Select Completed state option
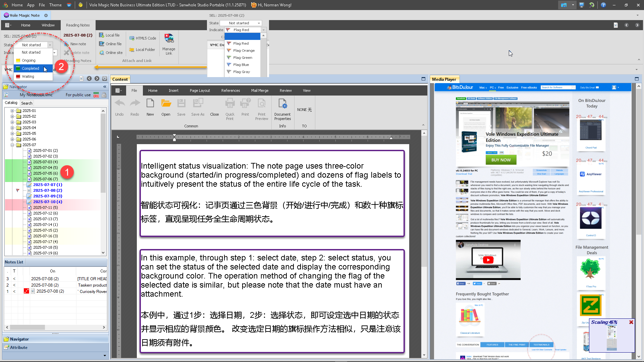Image resolution: width=644 pixels, height=362 pixels. 33,68
